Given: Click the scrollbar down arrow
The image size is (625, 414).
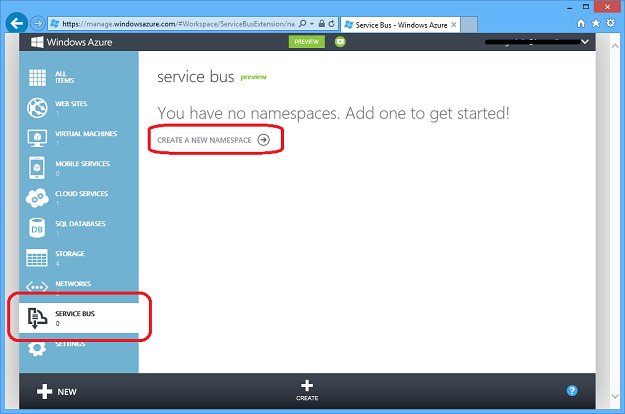Looking at the screenshot, I should pos(615,396).
